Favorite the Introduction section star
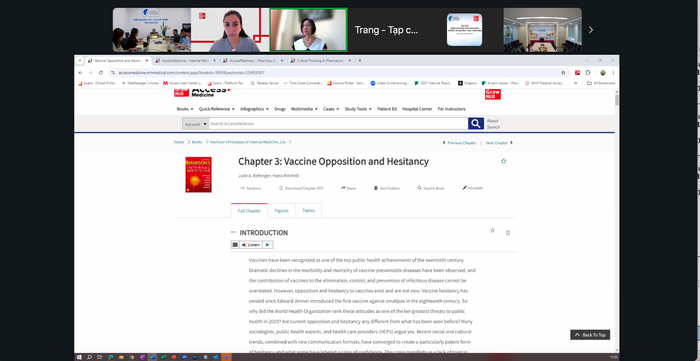This screenshot has height=361, width=700. pos(492,231)
